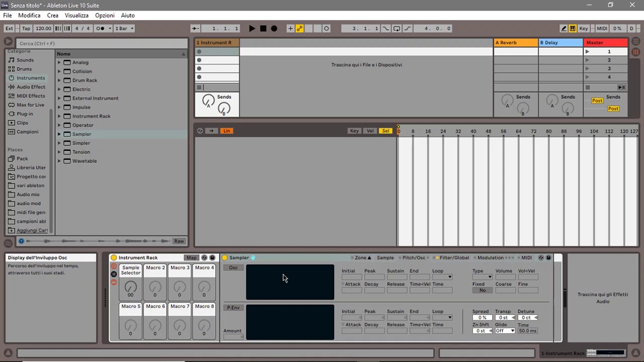This screenshot has width=644, height=362.
Task: Toggle the Loop switch
Action: coord(397,29)
